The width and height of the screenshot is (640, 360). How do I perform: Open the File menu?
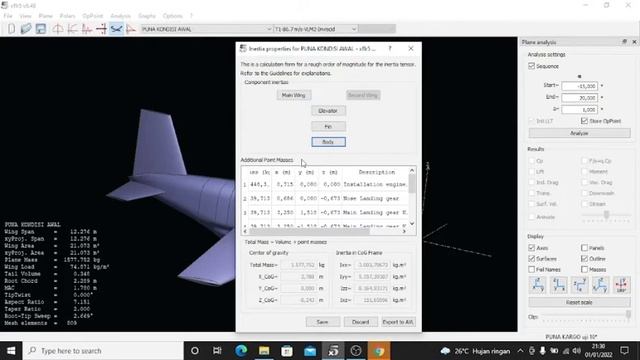[8, 16]
